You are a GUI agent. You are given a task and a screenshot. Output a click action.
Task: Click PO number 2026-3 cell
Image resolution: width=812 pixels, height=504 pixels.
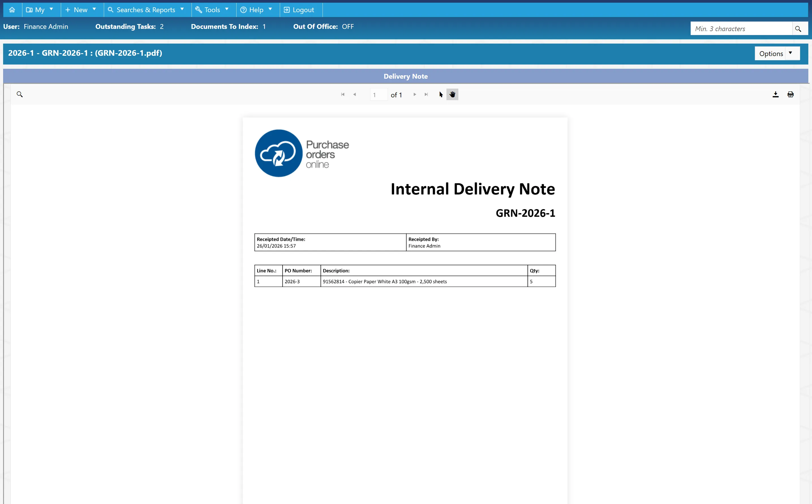(x=302, y=281)
